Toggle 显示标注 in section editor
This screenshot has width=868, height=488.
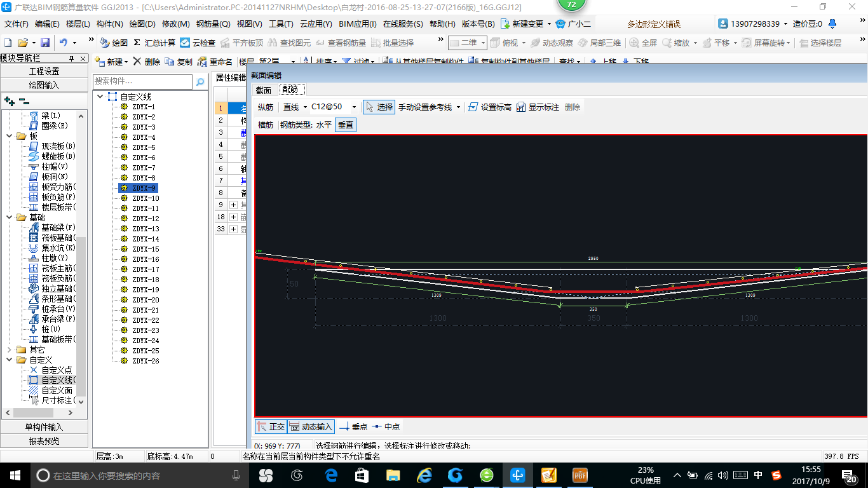coord(538,107)
